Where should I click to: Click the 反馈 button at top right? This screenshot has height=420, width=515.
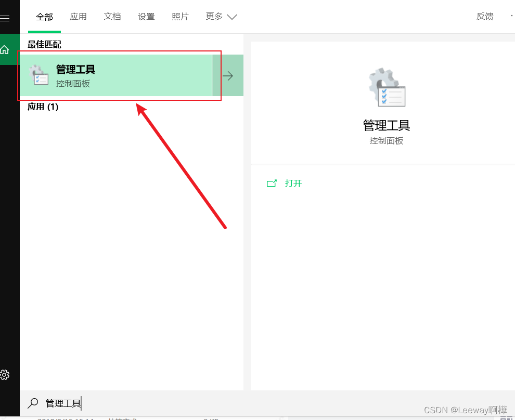click(485, 16)
